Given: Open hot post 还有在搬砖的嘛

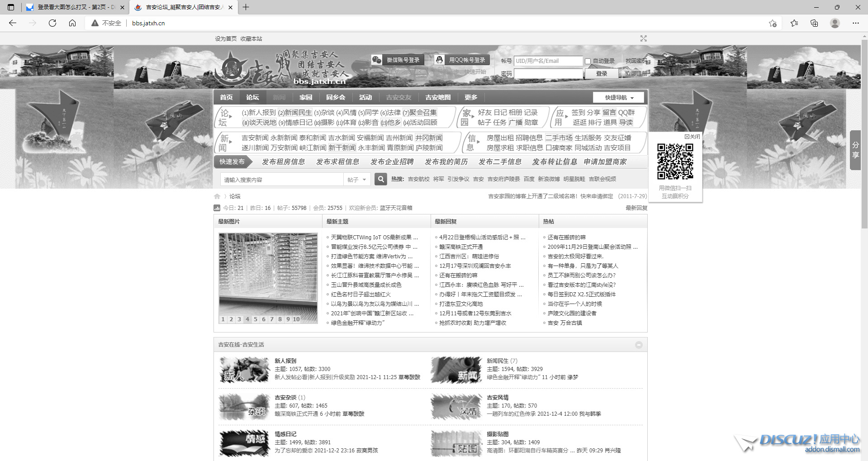Looking at the screenshot, I should pos(566,238).
